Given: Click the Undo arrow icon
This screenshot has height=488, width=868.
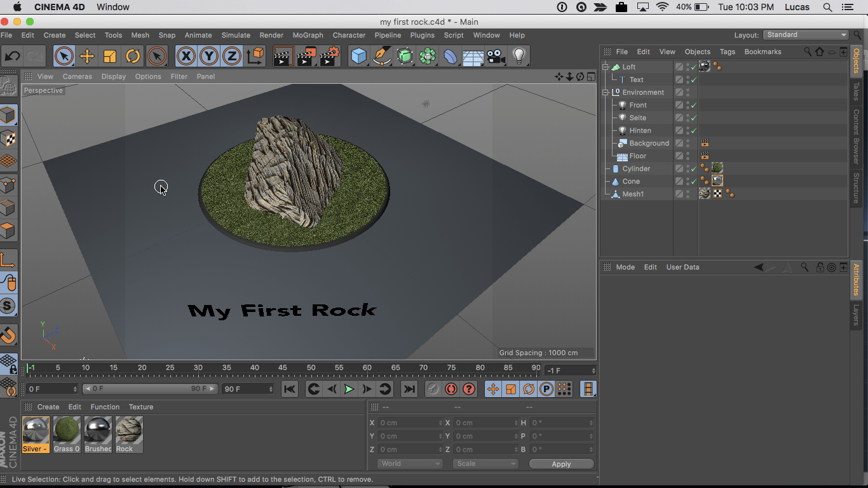Looking at the screenshot, I should click(12, 57).
